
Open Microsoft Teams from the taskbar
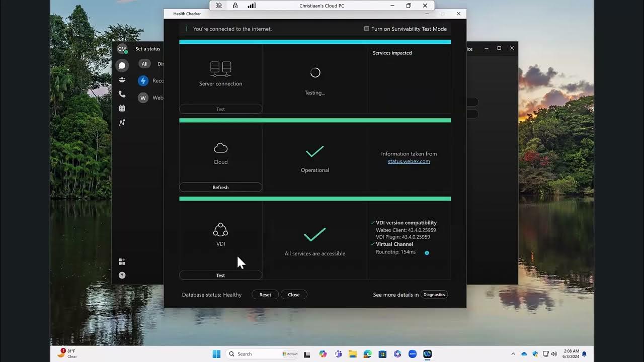[x=338, y=354]
